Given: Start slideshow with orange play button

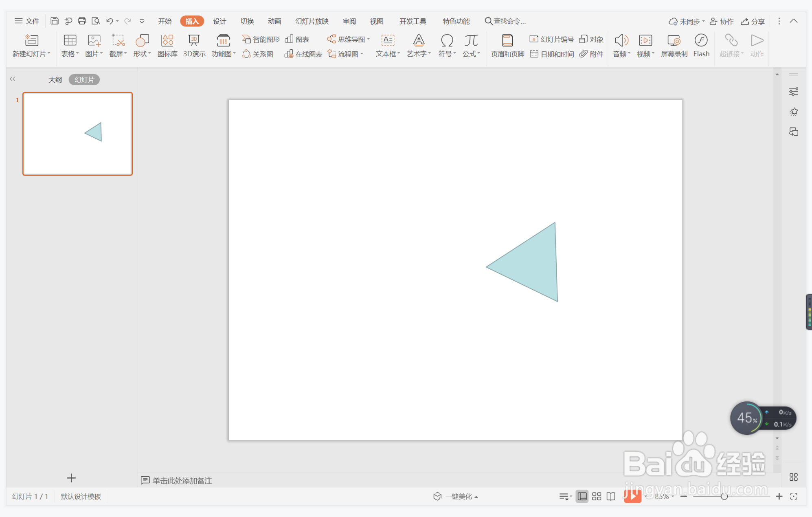Looking at the screenshot, I should (x=632, y=496).
